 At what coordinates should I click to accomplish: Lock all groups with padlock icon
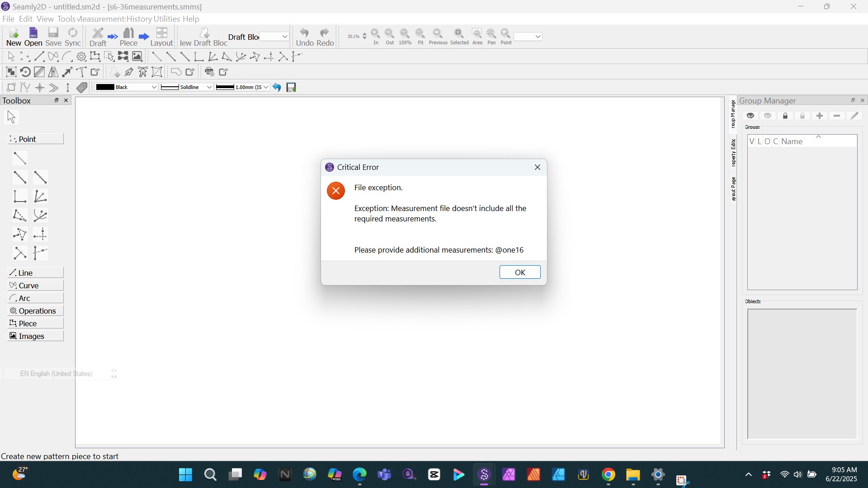pos(785,116)
